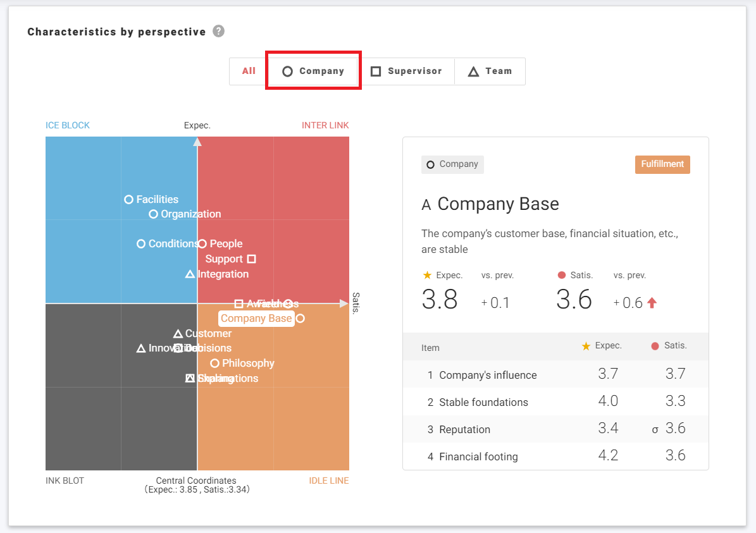Select the Facilities circle marker

(x=129, y=199)
